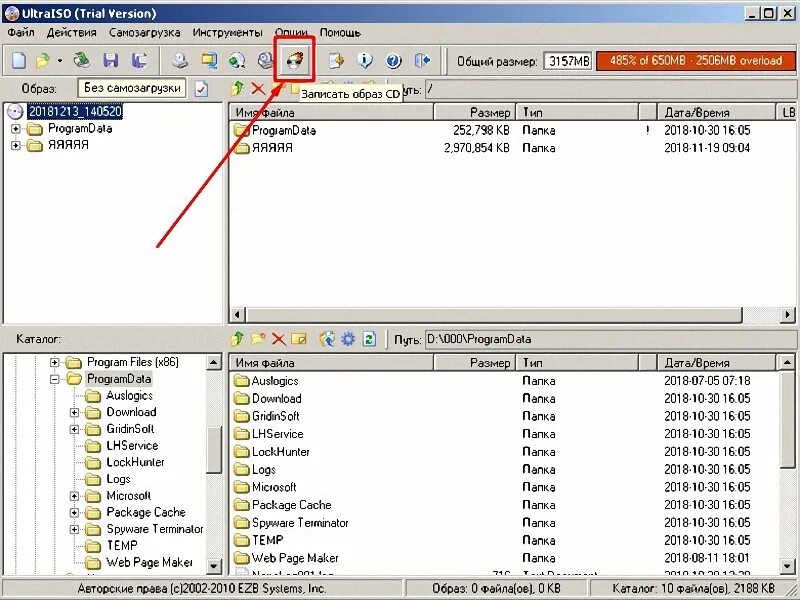
Task: Sort image list by Дата/Время header
Action: click(x=716, y=112)
